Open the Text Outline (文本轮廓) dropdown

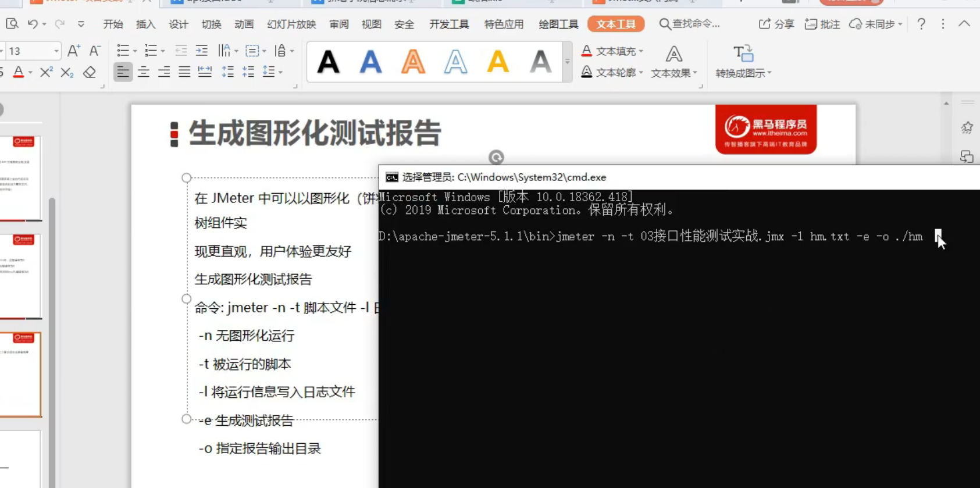coord(612,73)
